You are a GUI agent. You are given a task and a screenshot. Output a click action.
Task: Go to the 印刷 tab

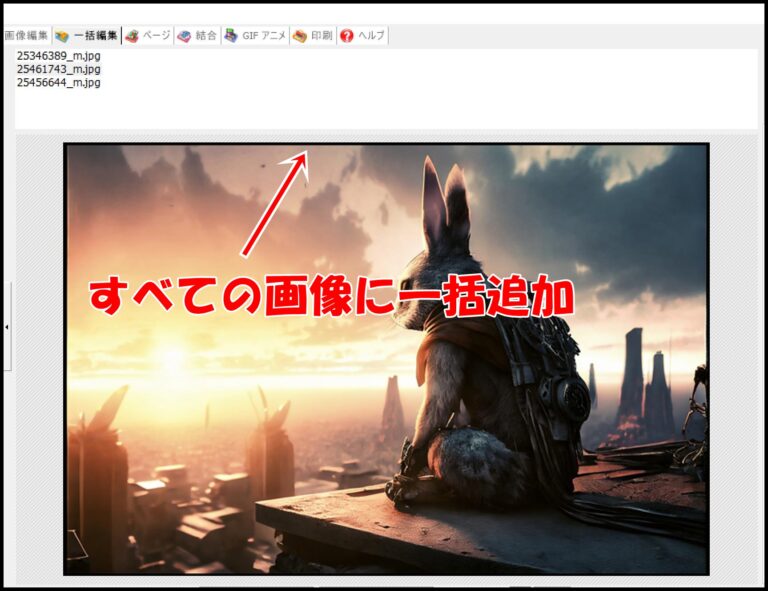[313, 36]
